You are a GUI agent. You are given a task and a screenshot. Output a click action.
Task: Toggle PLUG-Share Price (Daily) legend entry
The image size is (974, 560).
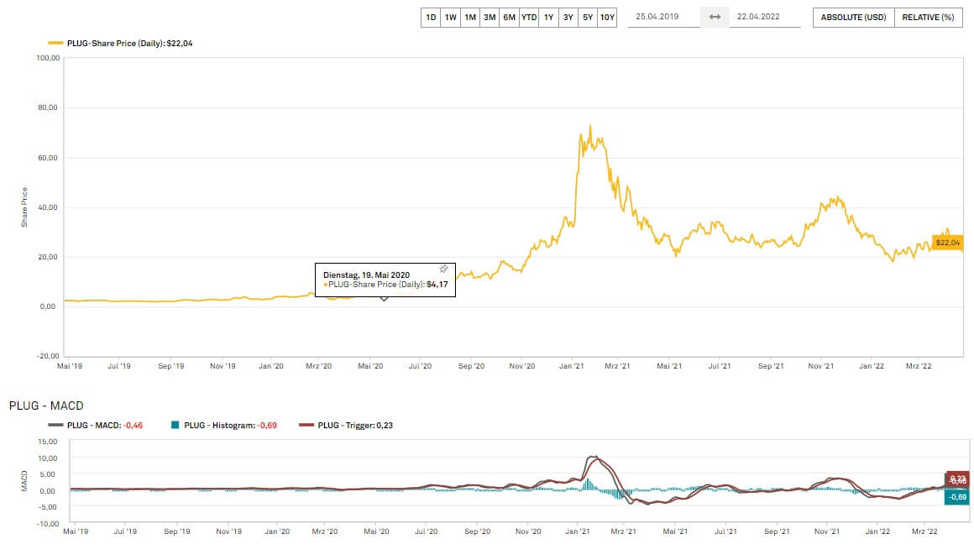(121, 44)
